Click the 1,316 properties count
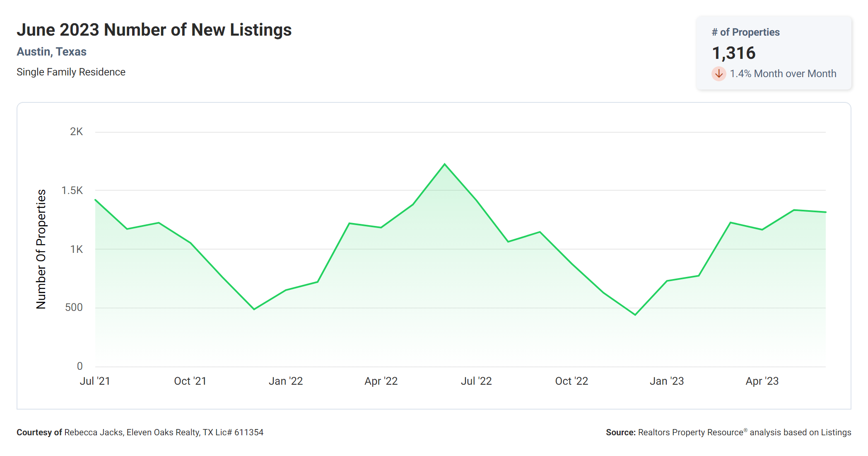The height and width of the screenshot is (456, 868). [733, 53]
